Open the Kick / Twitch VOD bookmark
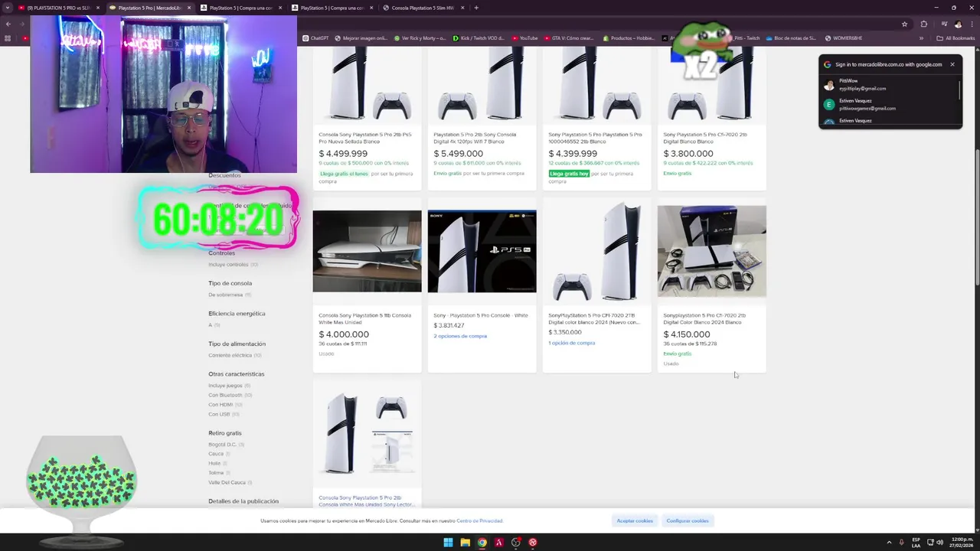This screenshot has height=551, width=980. pos(479,38)
